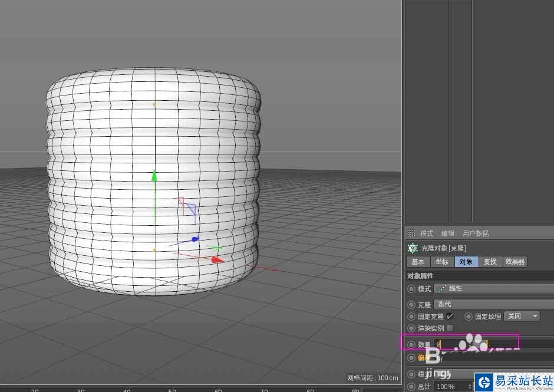Click the dotted grip icon beside the 模式 menu

pyautogui.click(x=411, y=233)
